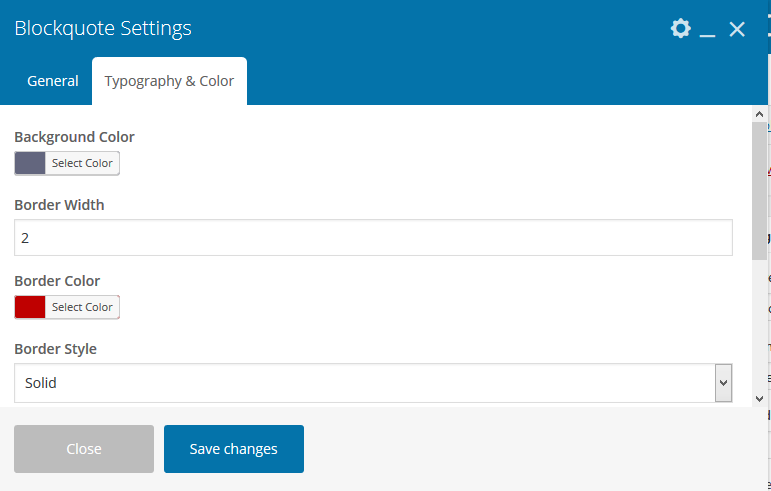Click the vertical scrollbar thumb
This screenshot has width=771, height=491.
pos(759,190)
